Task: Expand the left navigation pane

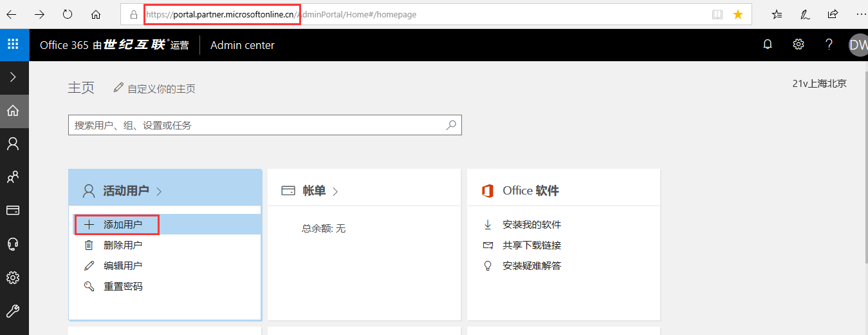Action: point(14,77)
